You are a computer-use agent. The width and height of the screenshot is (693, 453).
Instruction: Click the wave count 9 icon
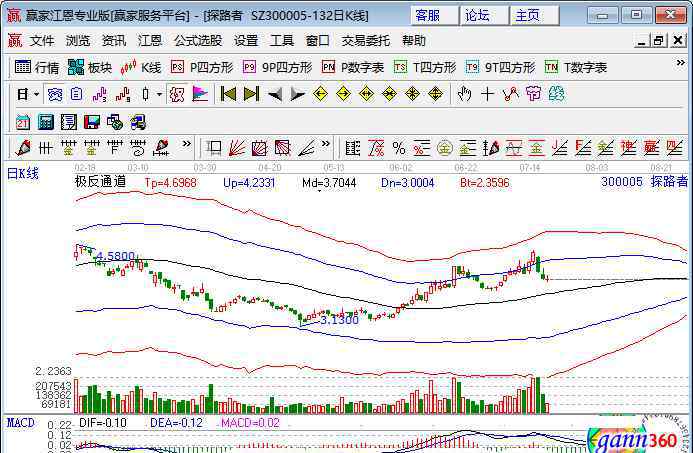122,94
